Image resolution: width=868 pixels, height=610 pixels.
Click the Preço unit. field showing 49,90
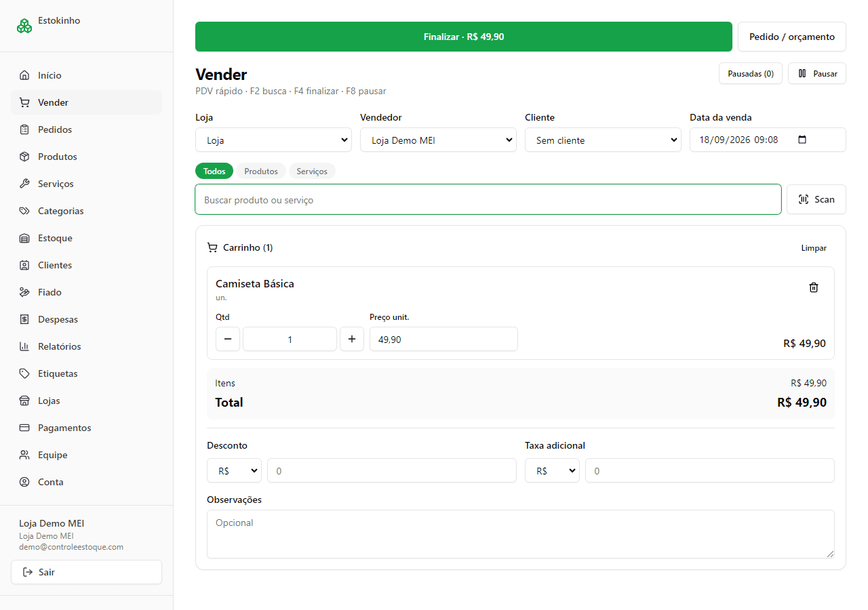coord(443,339)
